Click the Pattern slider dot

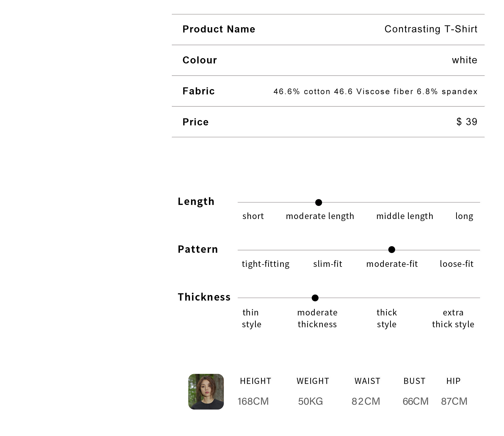click(392, 250)
